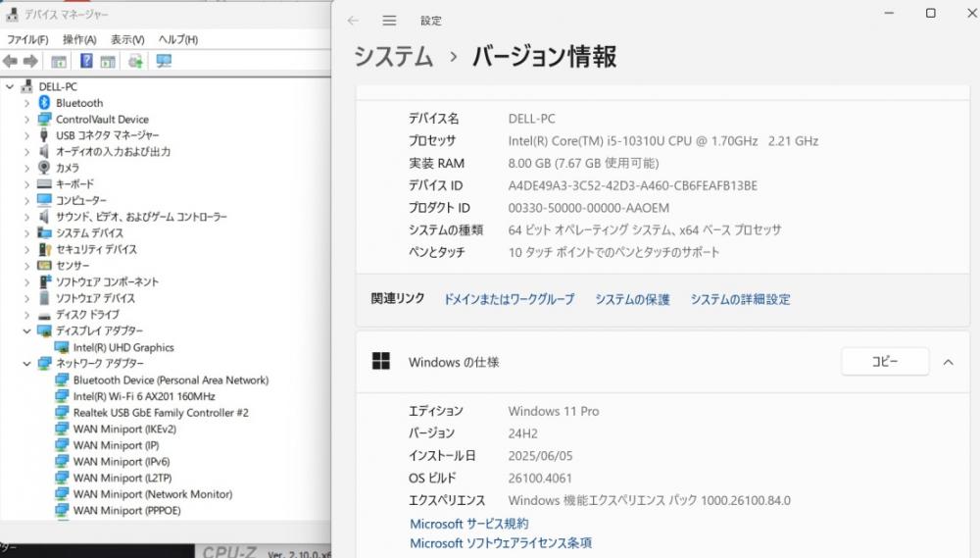Select WAN Miniport (PPPOE) entry
Viewport: 980px width, 558px height.
(126, 510)
